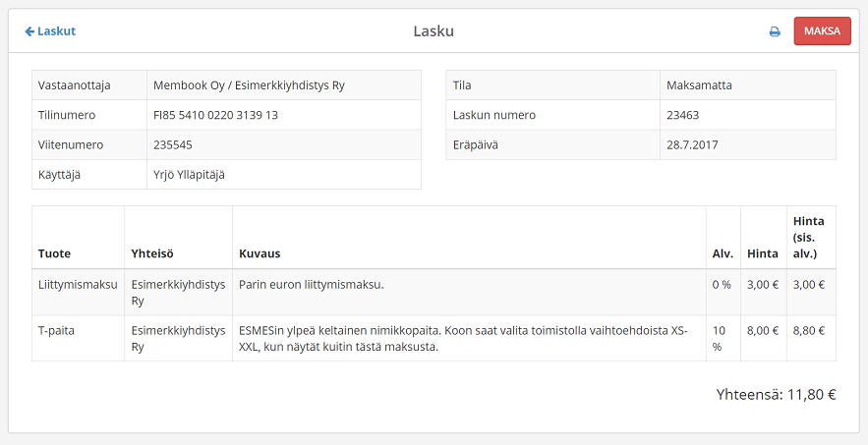Click the Yhteensä total amount

(776, 395)
